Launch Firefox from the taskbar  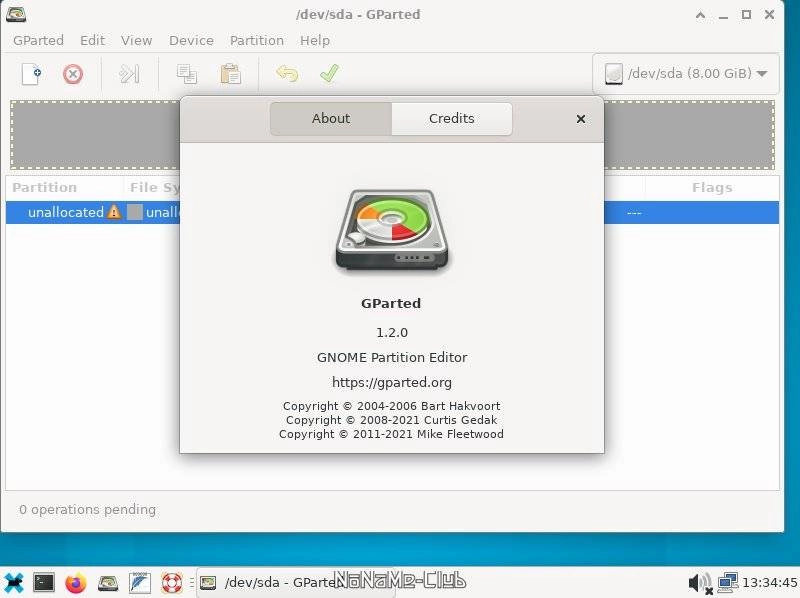pyautogui.click(x=76, y=582)
